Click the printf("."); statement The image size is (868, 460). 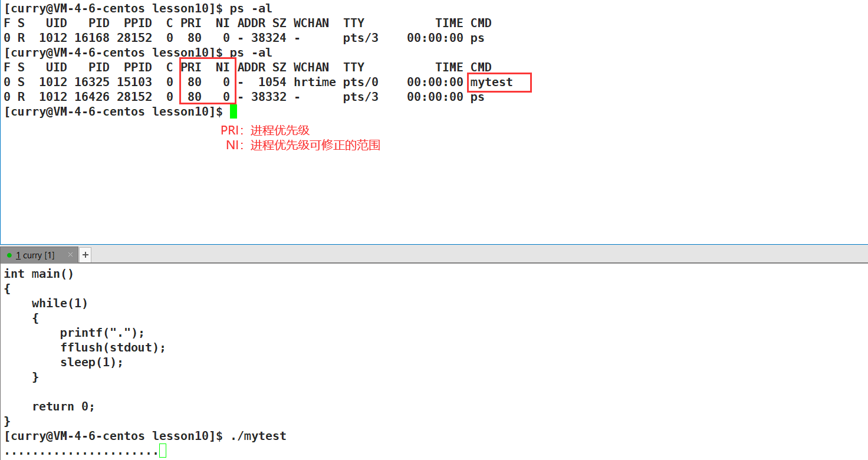[103, 333]
